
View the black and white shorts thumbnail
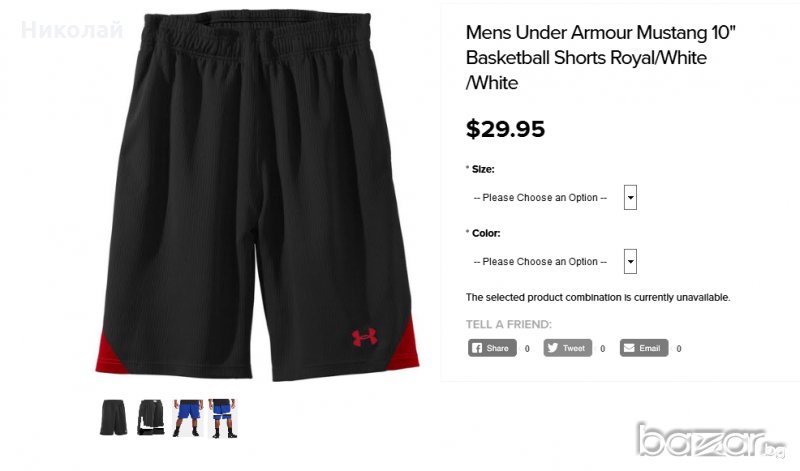151,417
